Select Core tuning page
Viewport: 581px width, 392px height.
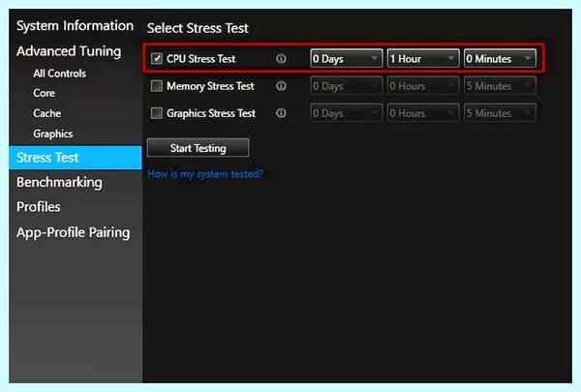(x=45, y=93)
